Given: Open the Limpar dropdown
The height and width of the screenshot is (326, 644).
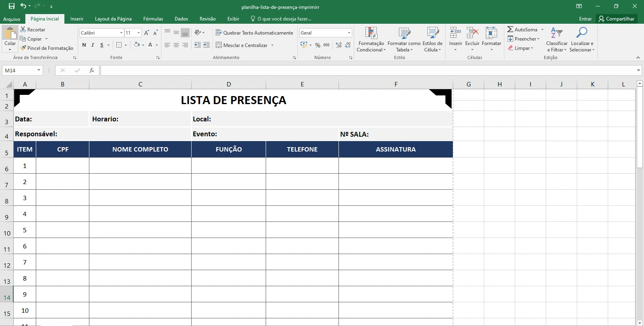Looking at the screenshot, I should (520, 48).
